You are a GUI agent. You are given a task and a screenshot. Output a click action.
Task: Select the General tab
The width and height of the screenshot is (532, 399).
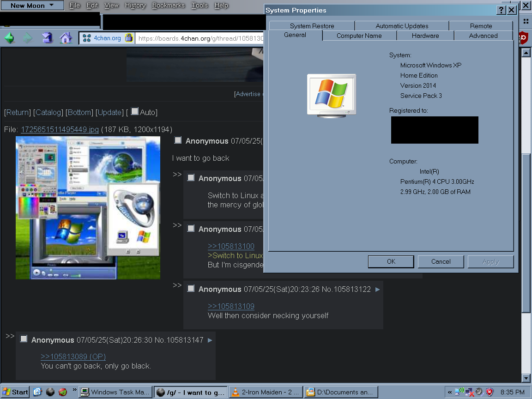pyautogui.click(x=295, y=35)
